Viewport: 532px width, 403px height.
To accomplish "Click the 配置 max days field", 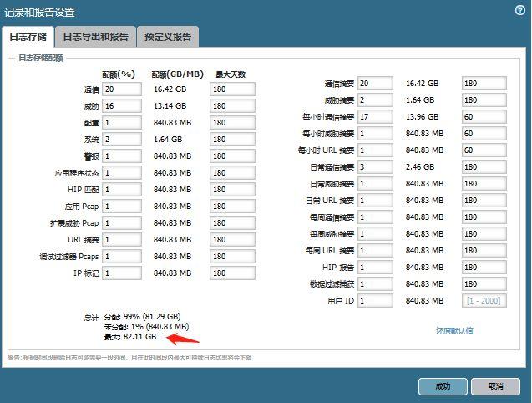I will pyautogui.click(x=233, y=122).
